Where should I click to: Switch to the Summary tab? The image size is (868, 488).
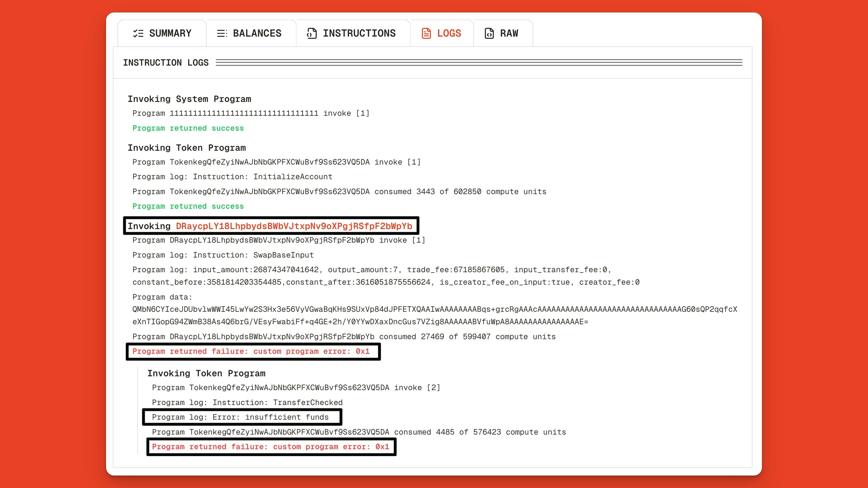tap(170, 33)
